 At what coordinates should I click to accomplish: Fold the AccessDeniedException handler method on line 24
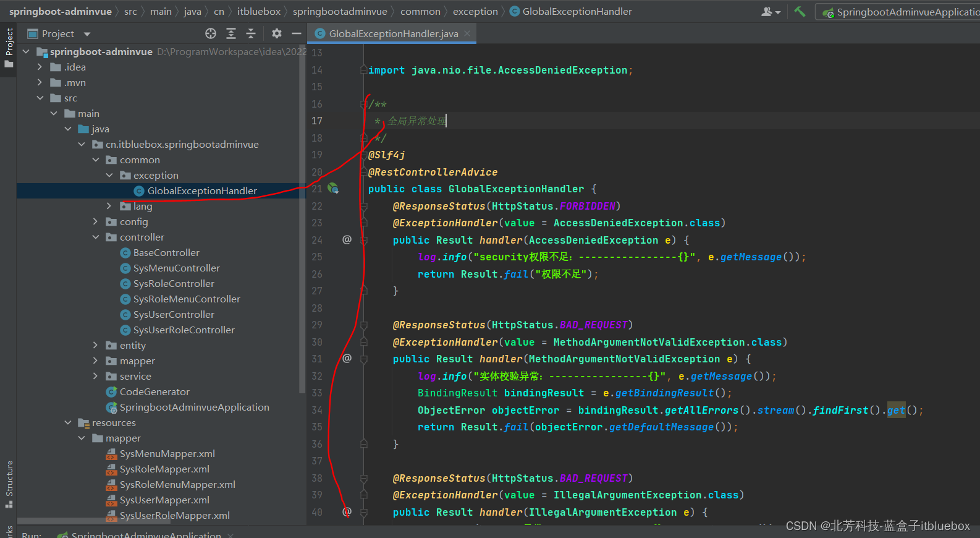click(x=364, y=240)
